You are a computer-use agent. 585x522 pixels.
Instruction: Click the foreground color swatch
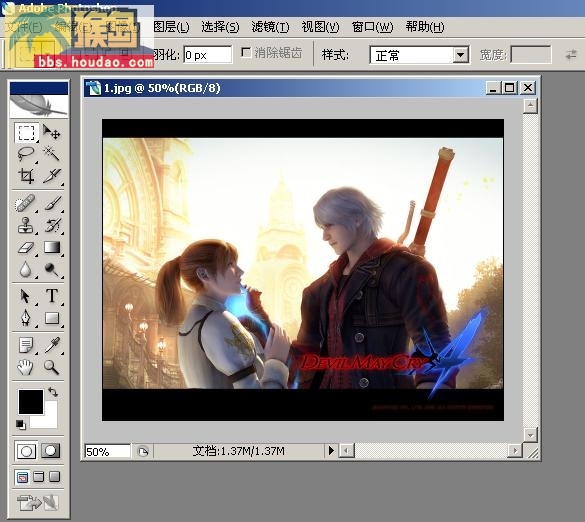[x=31, y=401]
